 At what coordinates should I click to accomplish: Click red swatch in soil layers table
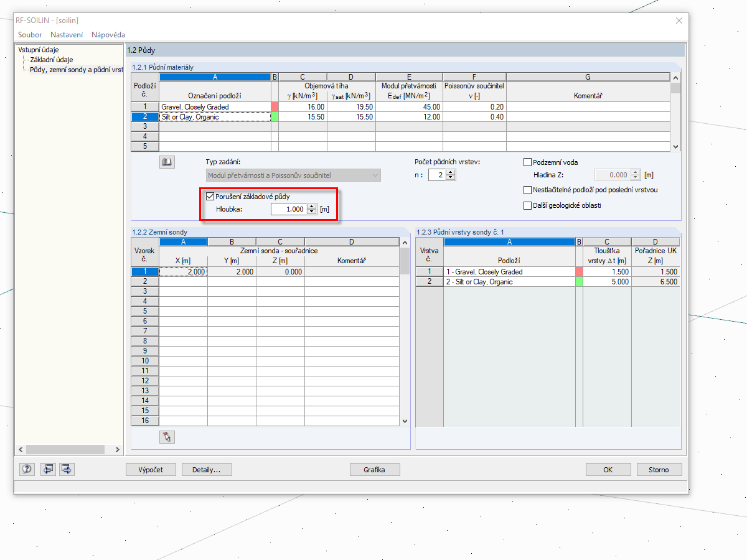click(579, 272)
